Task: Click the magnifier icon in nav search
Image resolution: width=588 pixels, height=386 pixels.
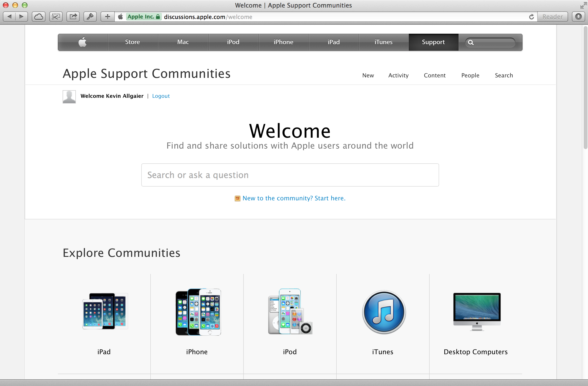Action: coord(471,42)
